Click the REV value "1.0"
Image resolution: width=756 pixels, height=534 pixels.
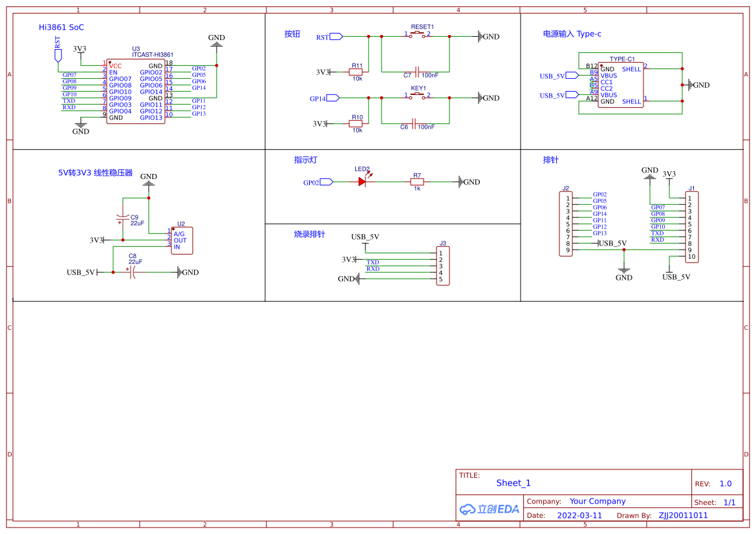tap(726, 484)
